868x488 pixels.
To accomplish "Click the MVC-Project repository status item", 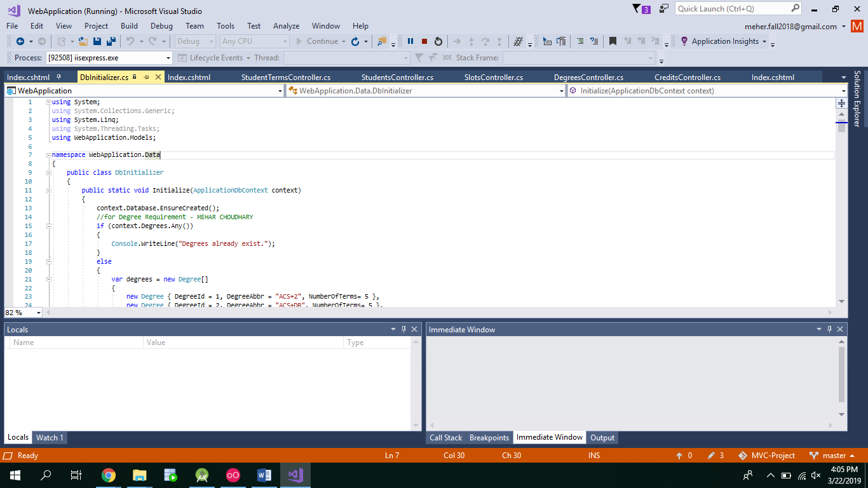I will pyautogui.click(x=767, y=456).
